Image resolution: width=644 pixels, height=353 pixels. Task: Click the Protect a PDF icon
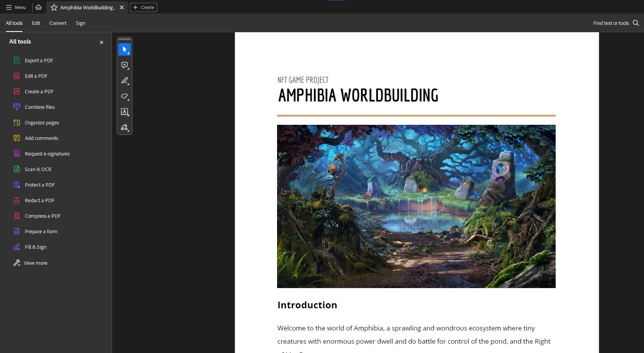[17, 185]
